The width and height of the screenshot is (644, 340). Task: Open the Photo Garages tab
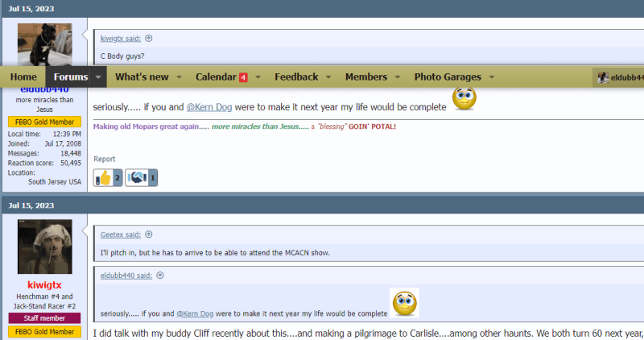coord(448,77)
